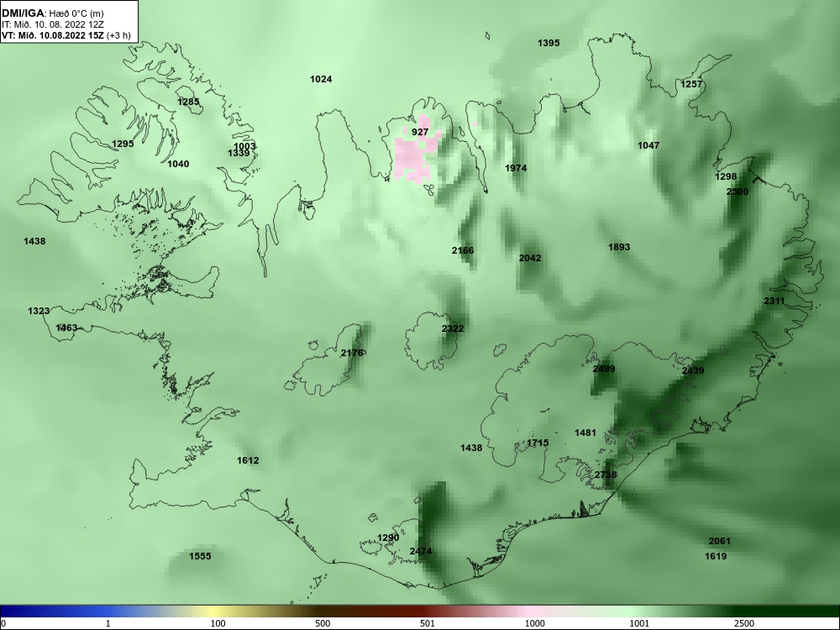Select the 1040 height label
This screenshot has width=840, height=630.
pos(178,164)
